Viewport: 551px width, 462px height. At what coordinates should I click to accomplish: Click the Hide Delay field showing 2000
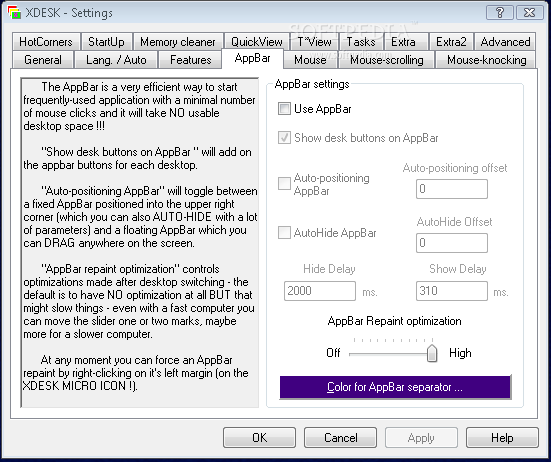(x=320, y=291)
